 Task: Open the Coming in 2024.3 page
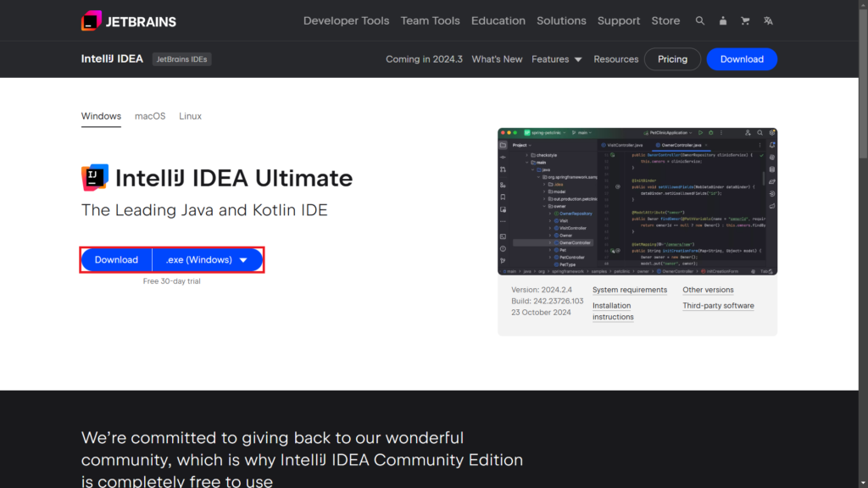pyautogui.click(x=424, y=59)
